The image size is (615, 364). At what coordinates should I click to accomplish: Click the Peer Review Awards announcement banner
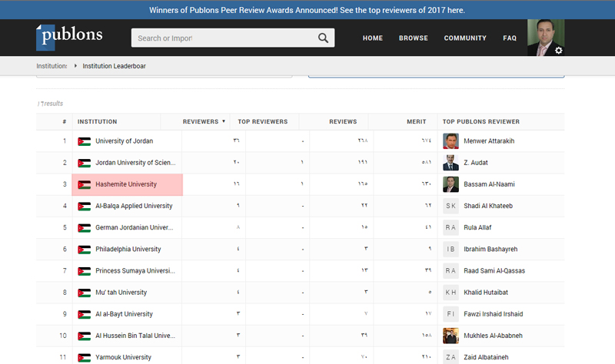click(307, 10)
